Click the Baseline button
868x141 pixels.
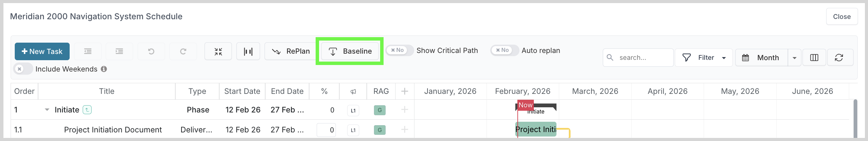pyautogui.click(x=350, y=51)
